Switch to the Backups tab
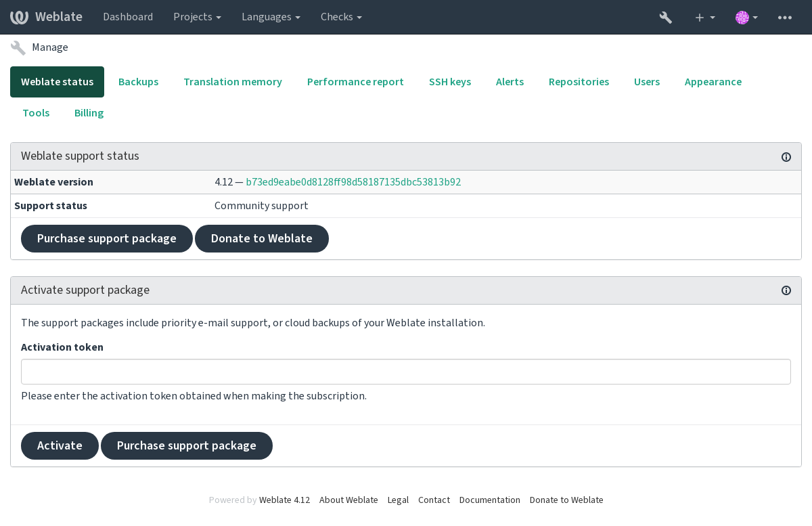812x526 pixels. pyautogui.click(x=138, y=82)
